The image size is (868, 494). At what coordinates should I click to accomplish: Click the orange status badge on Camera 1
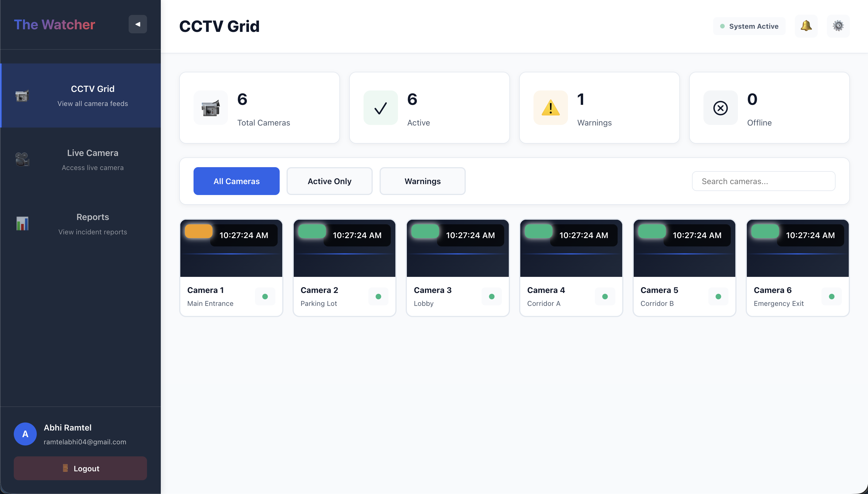pyautogui.click(x=198, y=231)
